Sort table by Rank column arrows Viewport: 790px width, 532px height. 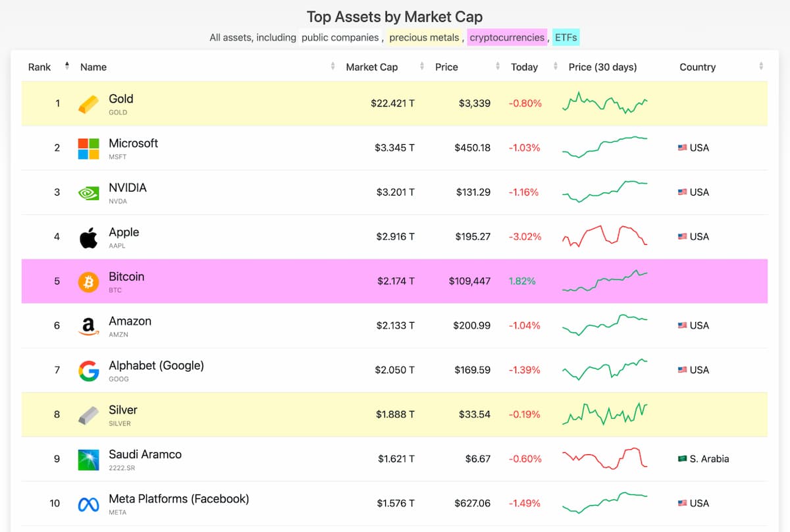66,66
